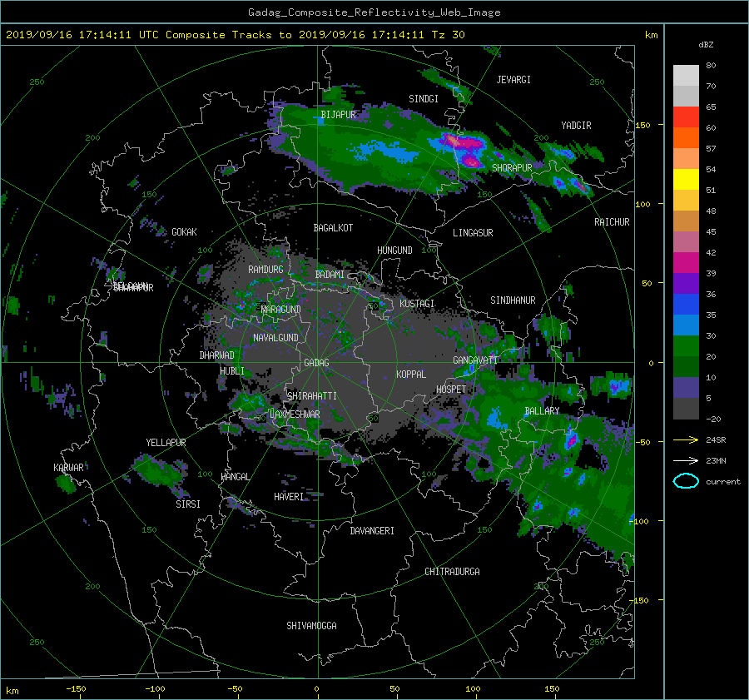Screen dimensions: 749x700
Task: Click the SIRSI city label
Action: (x=188, y=504)
